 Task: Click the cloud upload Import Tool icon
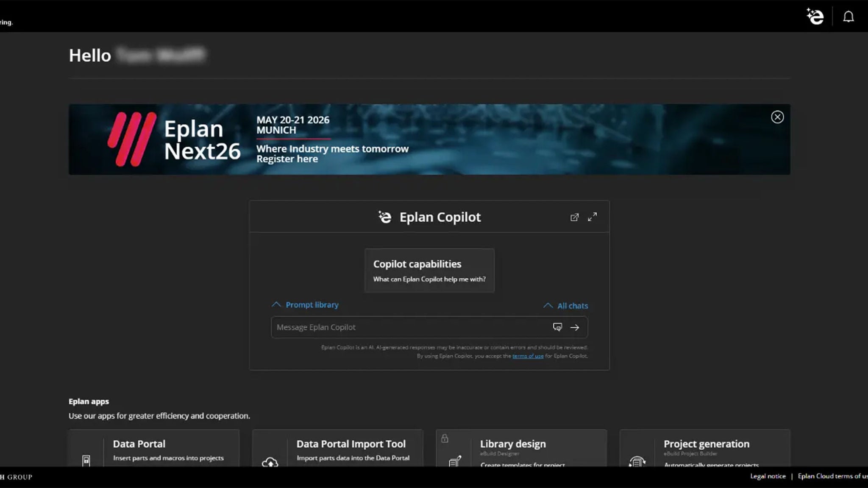click(x=270, y=462)
